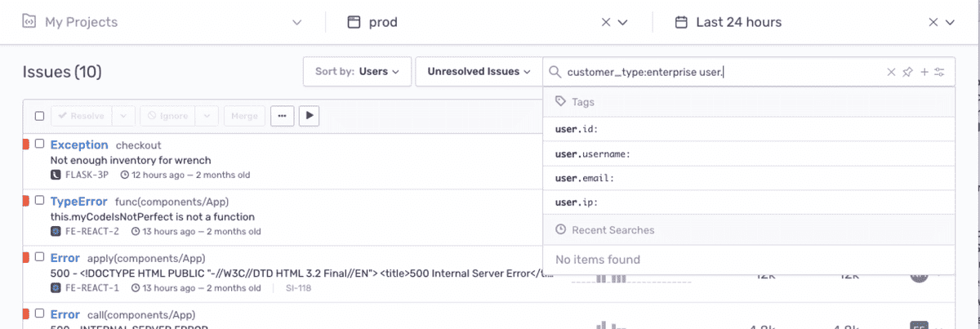Expand the My Projects chevron

297,22
